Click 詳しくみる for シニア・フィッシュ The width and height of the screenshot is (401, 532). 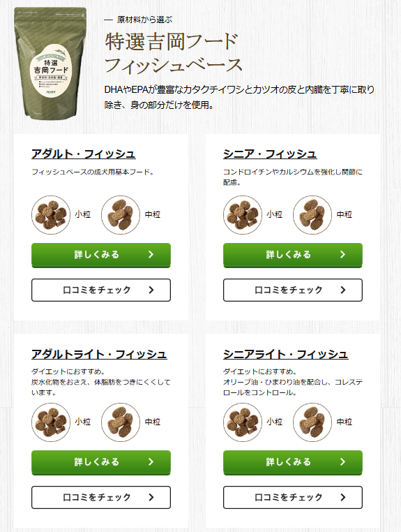pyautogui.click(x=293, y=255)
